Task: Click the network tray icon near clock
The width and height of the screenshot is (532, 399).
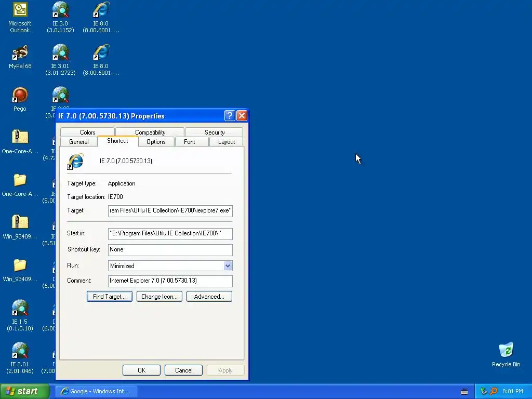Action: pos(484,392)
